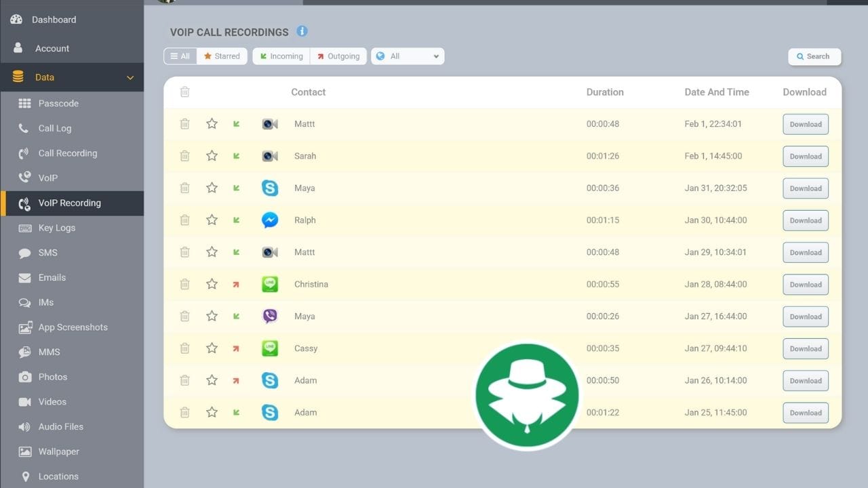Click the Line icon beside Christina
Image resolution: width=868 pixels, height=488 pixels.
[270, 284]
